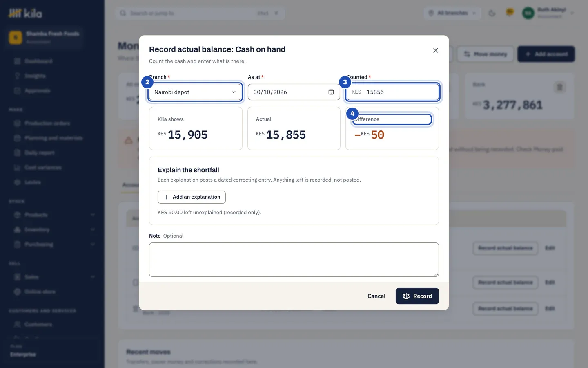Open the All branches selector in header
Image resolution: width=588 pixels, height=368 pixels.
[452, 13]
